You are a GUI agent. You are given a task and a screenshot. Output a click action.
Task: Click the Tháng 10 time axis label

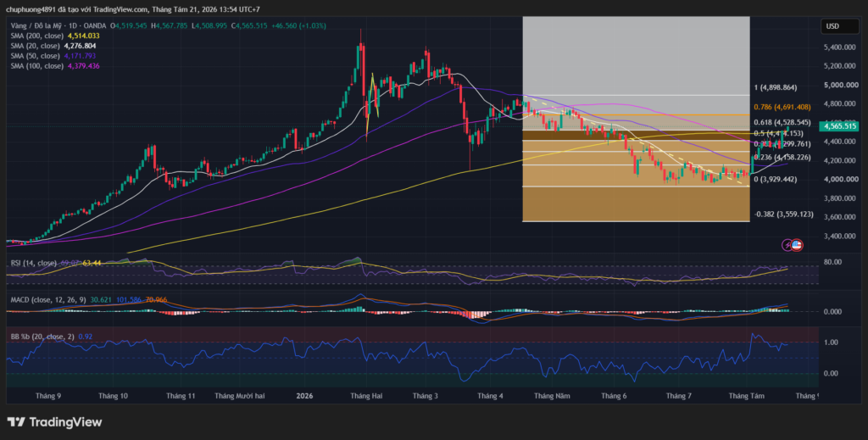tap(113, 396)
